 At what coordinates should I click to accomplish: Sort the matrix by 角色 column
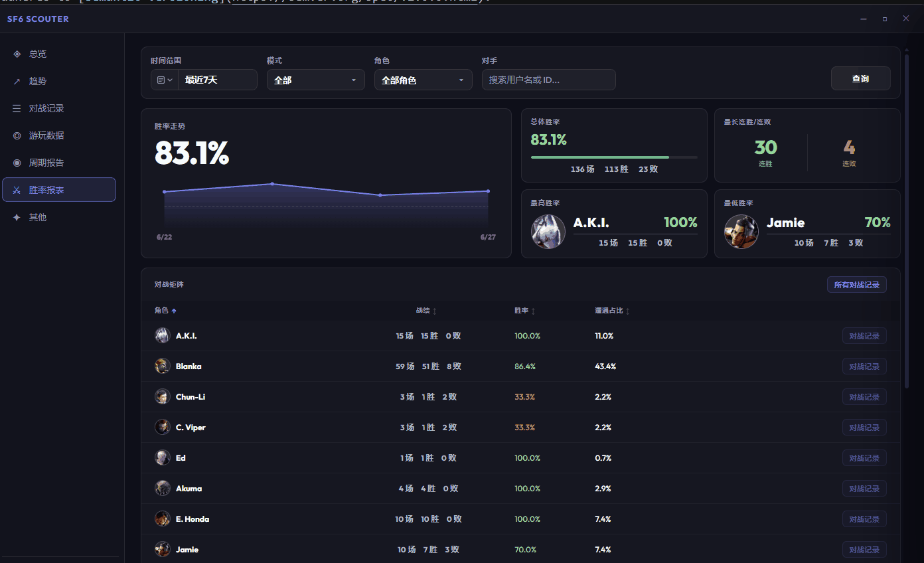[x=165, y=311]
